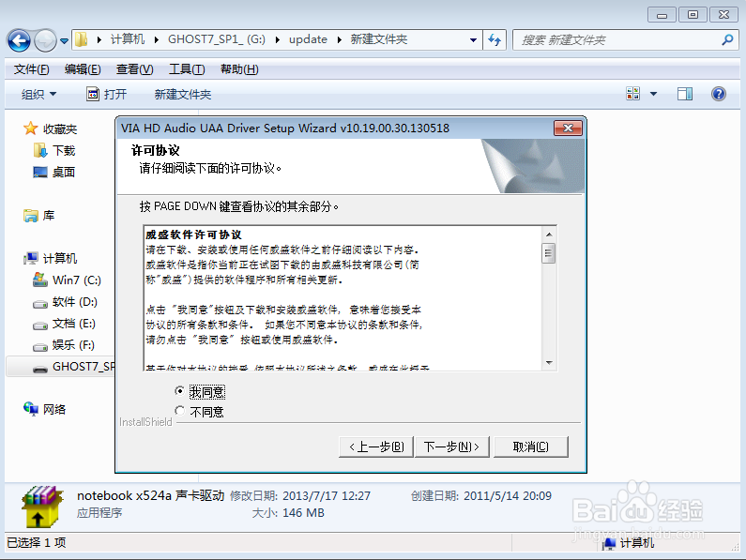Expand the address bar history dropdown

(x=473, y=40)
